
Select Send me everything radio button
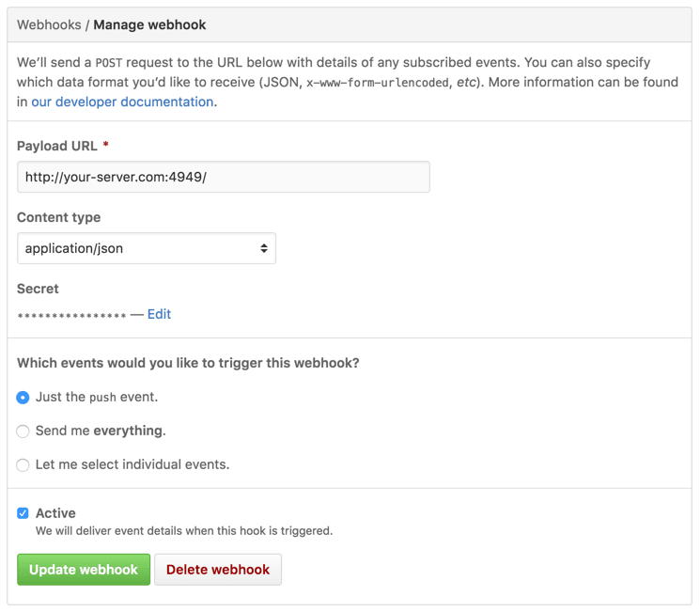[23, 432]
